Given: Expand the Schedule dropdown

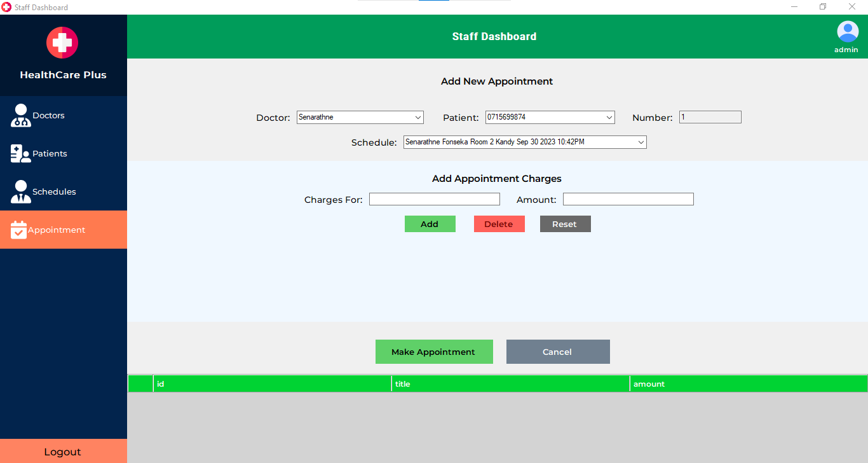Looking at the screenshot, I should [525, 142].
